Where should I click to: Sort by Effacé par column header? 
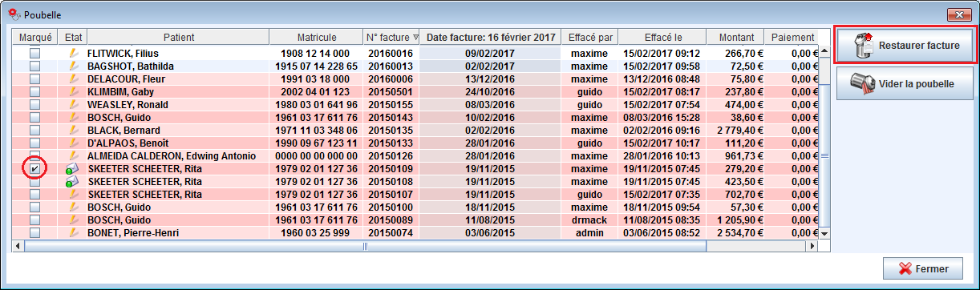[x=590, y=37]
